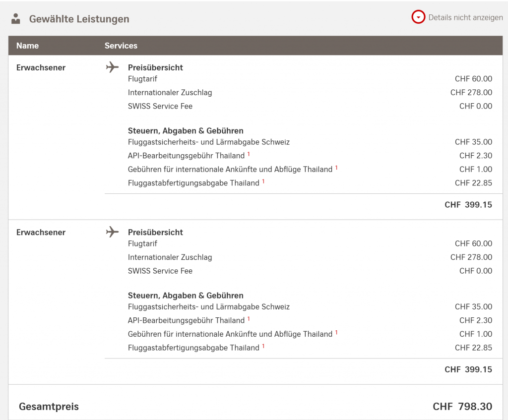Open footnote 1 at first passenger's API-Bearbeitungsgebühr Thailand
Screen dimensions: 508x420
249,154
